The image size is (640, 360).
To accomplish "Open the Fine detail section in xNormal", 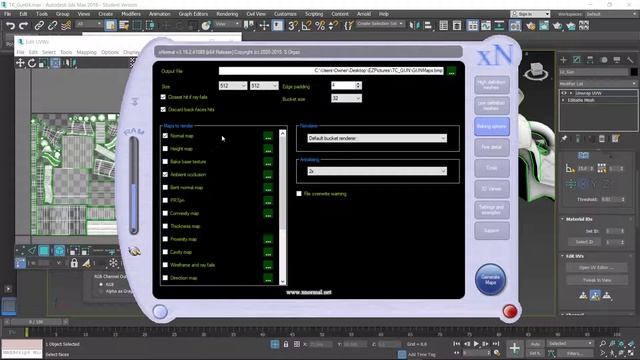I will point(492,147).
